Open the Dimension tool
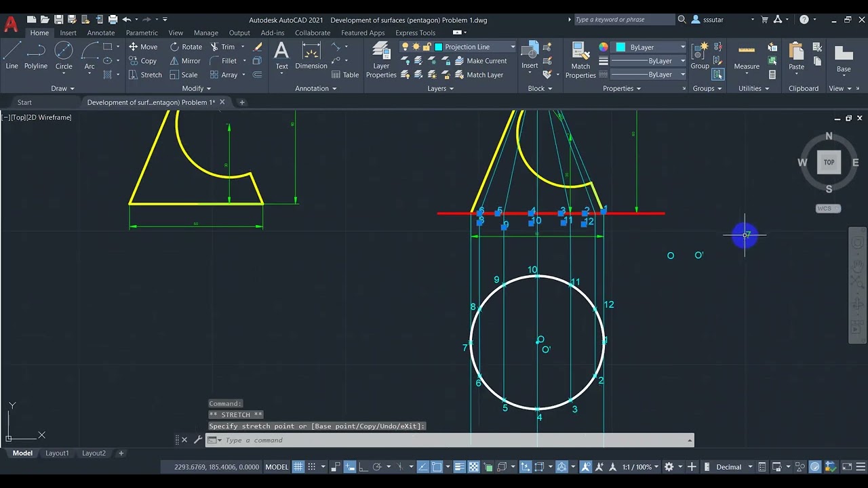 click(311, 56)
